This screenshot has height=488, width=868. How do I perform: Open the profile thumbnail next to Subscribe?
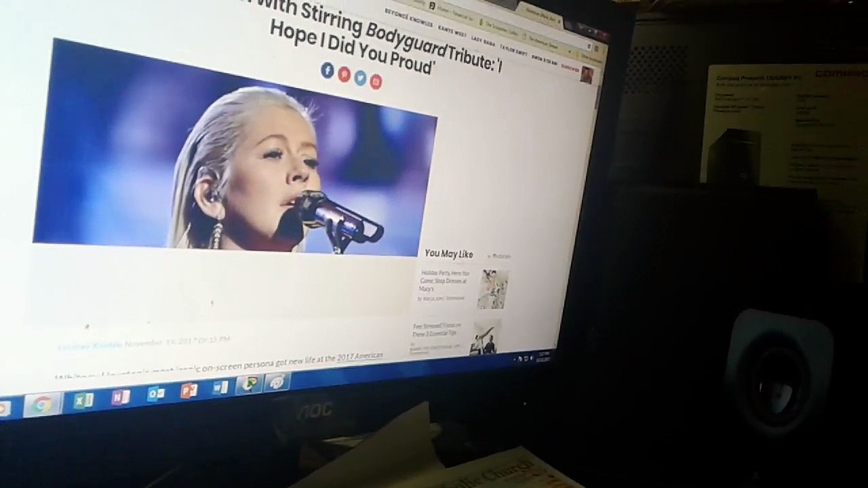pyautogui.click(x=587, y=75)
